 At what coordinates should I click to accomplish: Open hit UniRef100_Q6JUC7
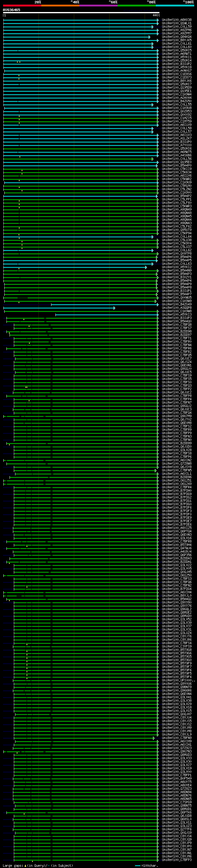[177, 358]
